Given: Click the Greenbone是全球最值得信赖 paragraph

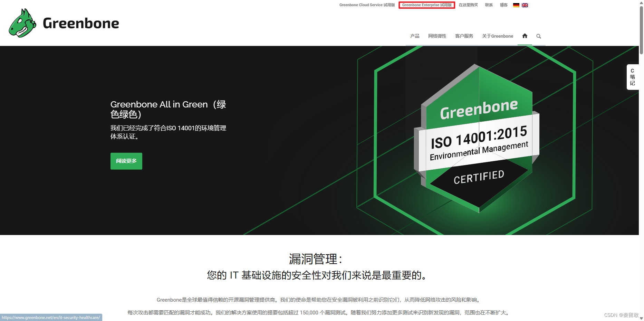Looking at the screenshot, I should [x=319, y=300].
